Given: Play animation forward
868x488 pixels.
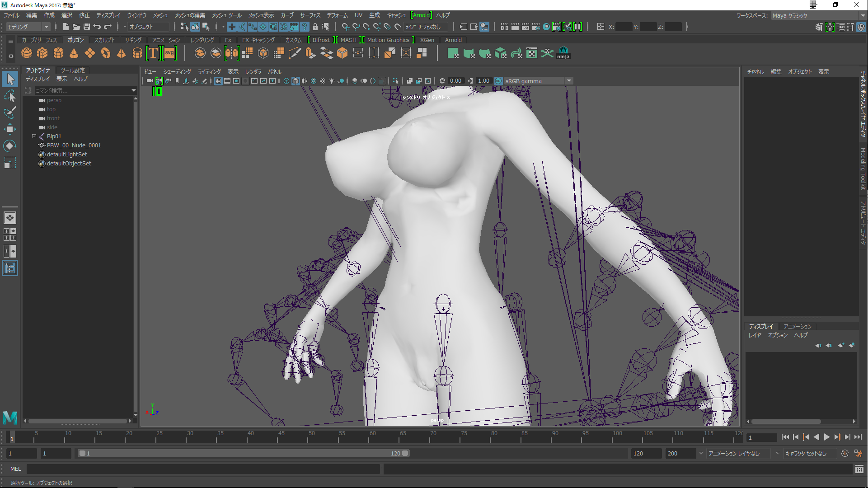Looking at the screenshot, I should [827, 437].
